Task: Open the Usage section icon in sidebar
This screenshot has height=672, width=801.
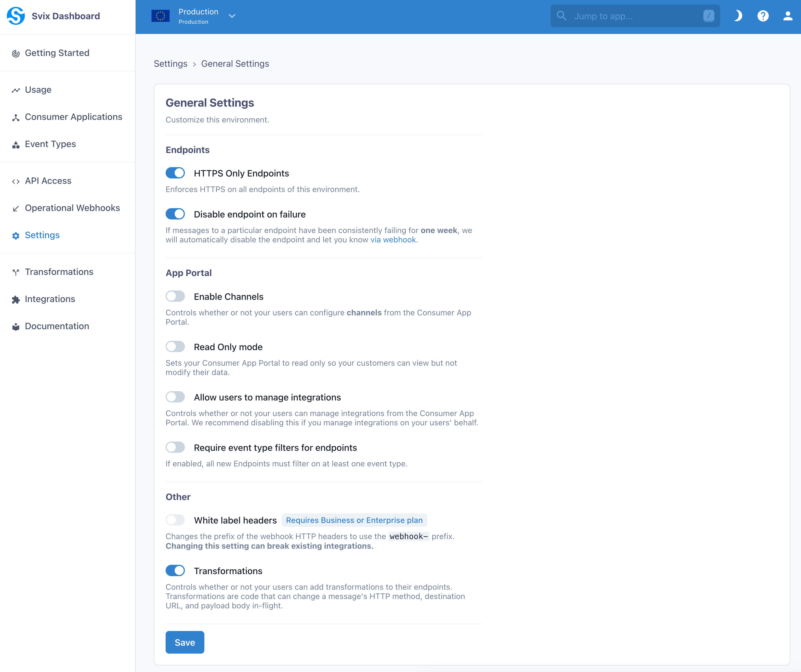Action: (15, 90)
